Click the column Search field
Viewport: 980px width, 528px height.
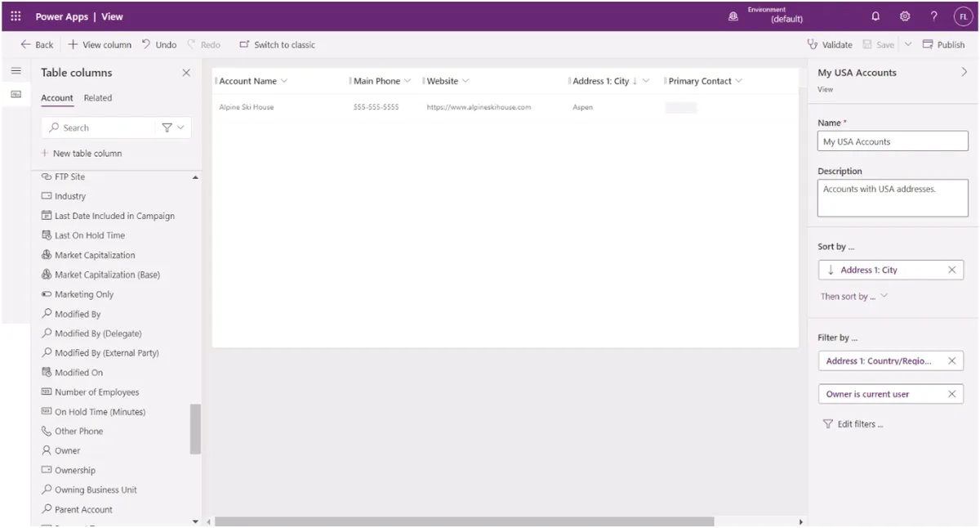tap(98, 128)
